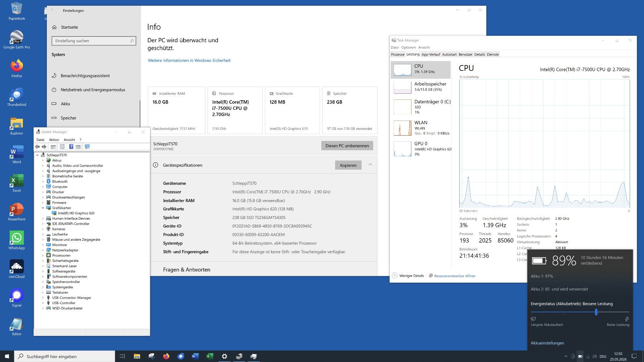Click the Kopieren button for Gerätespezifikationen
Viewport: 644px width, 362px height.
(348, 165)
